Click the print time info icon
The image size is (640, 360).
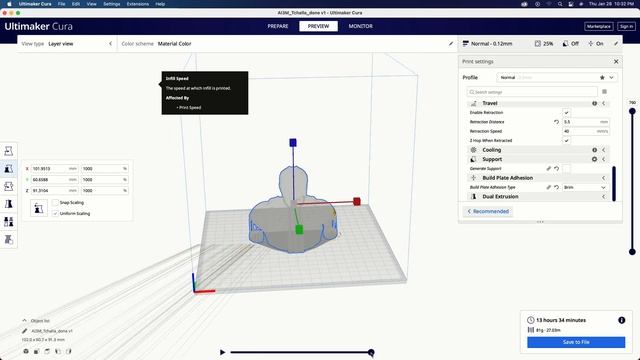click(x=621, y=320)
